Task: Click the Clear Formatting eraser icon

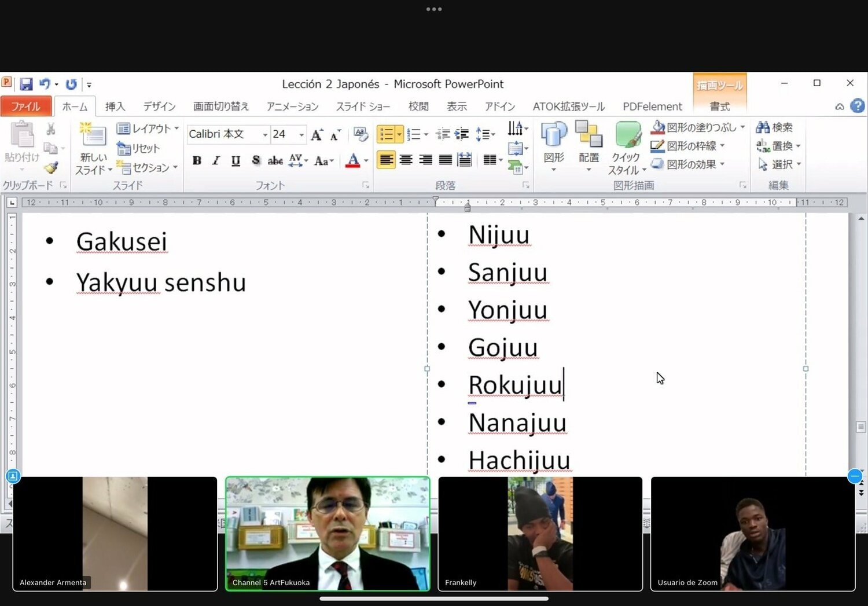Action: pyautogui.click(x=361, y=134)
